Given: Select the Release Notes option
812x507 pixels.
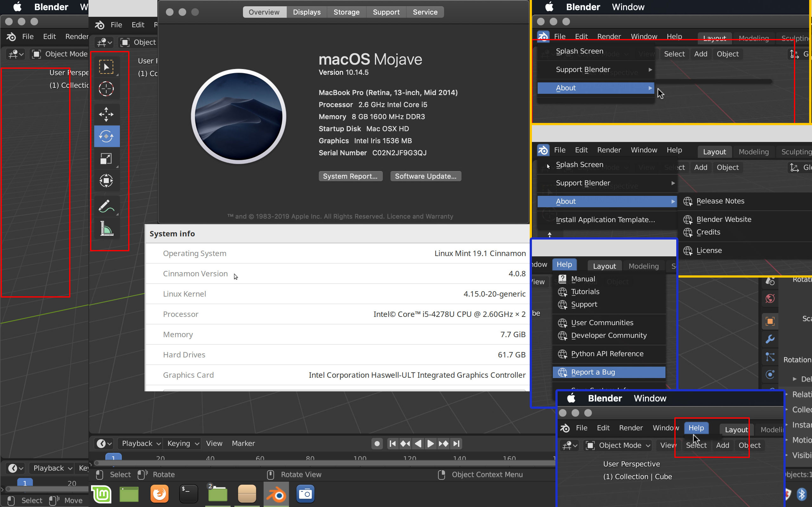Looking at the screenshot, I should tap(720, 201).
